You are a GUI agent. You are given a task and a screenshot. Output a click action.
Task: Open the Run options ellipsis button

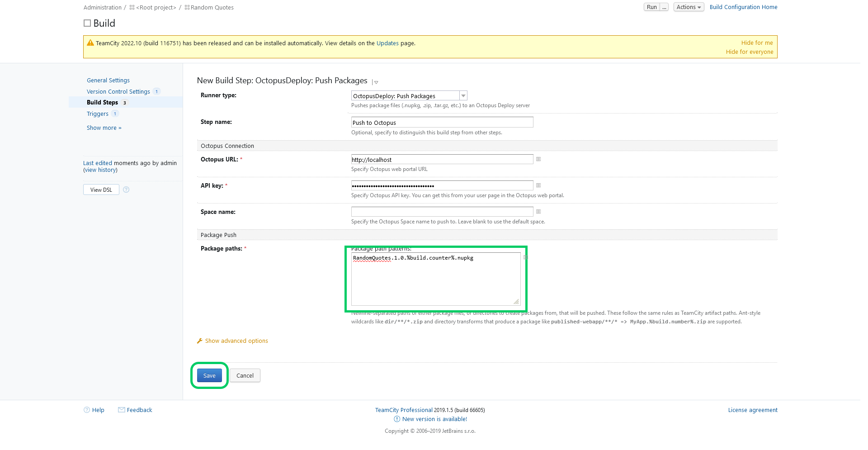pos(664,7)
